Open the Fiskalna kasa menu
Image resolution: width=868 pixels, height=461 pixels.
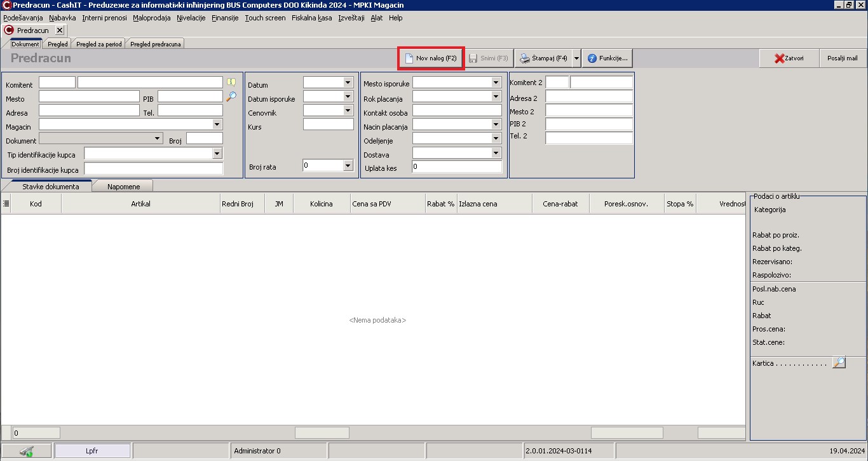[x=312, y=18]
